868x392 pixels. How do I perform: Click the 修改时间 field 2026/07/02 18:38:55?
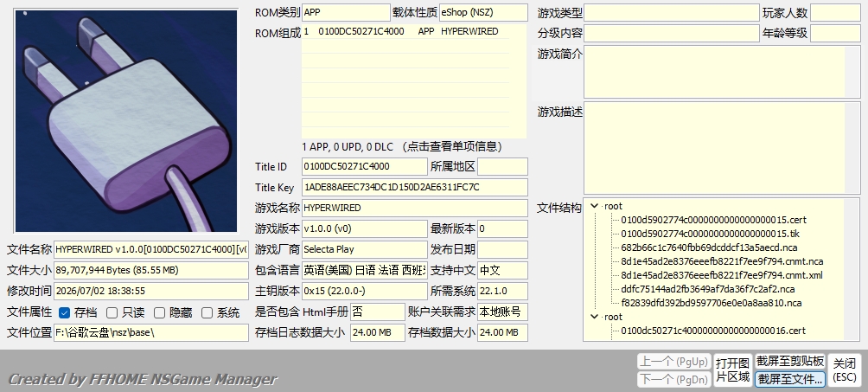[x=151, y=291]
